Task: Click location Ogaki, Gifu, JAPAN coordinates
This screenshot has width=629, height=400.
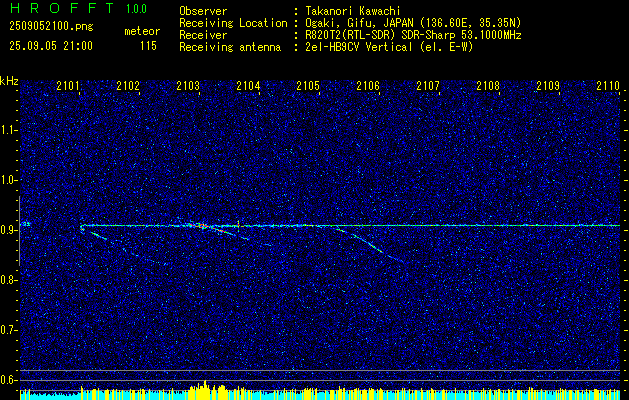Action: coord(414,23)
